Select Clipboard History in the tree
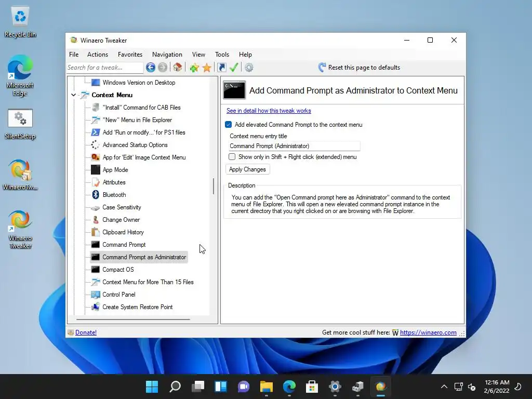The width and height of the screenshot is (532, 399). tap(123, 232)
